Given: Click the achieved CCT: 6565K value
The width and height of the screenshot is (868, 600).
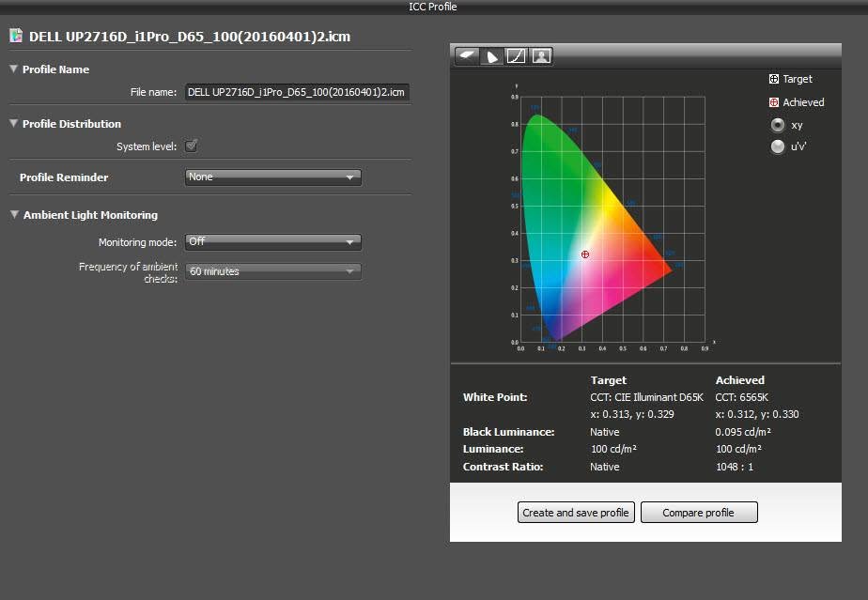Looking at the screenshot, I should [742, 397].
